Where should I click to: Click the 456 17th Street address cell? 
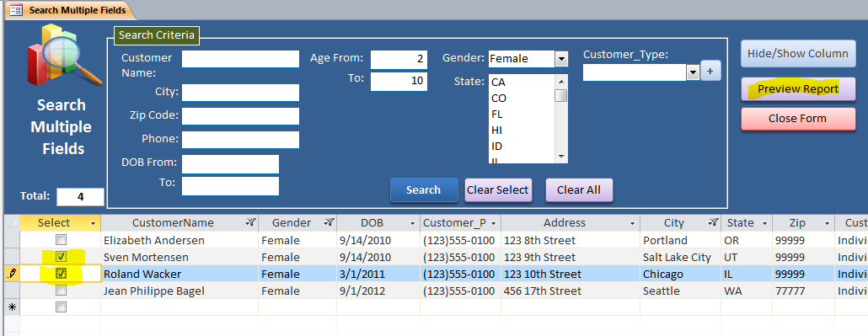click(x=571, y=290)
